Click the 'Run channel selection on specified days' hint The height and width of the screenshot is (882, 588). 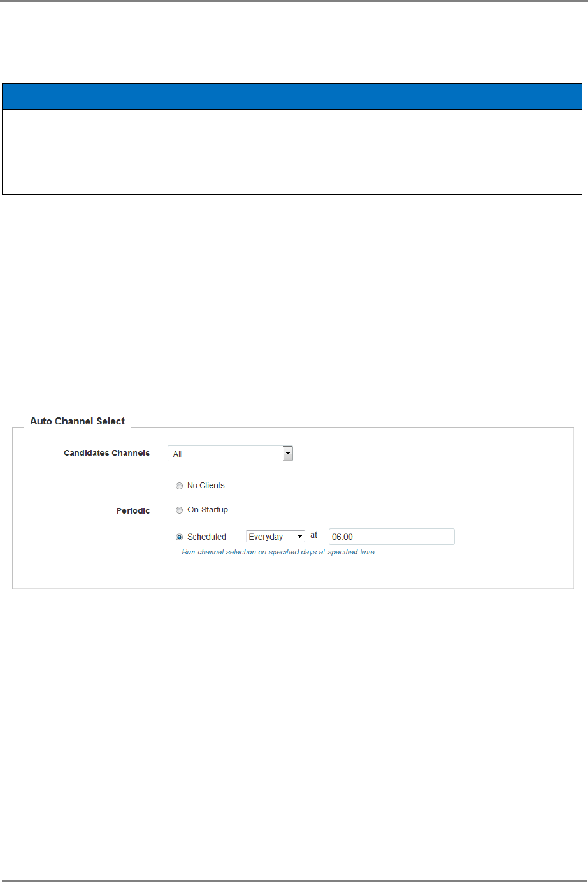278,552
